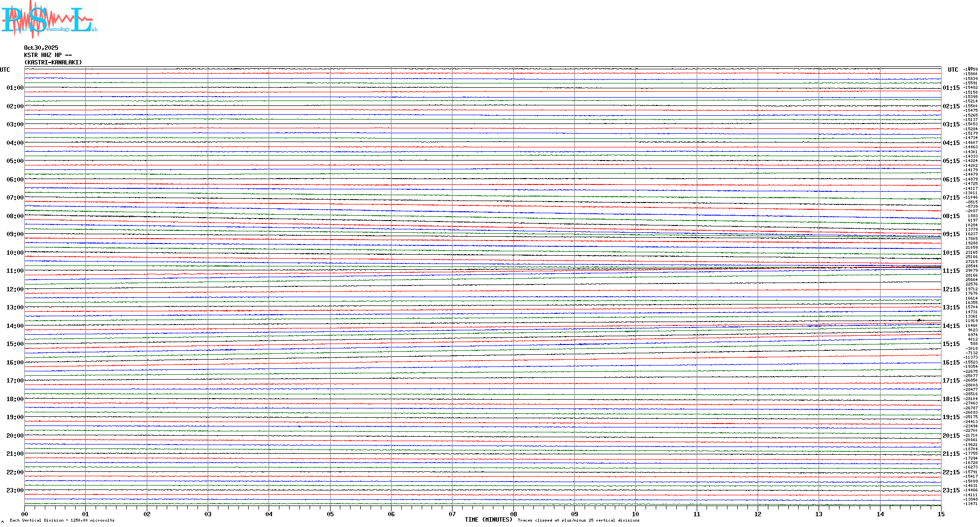This screenshot has height=527, width=980.
Task: Click the KSTR HHZ HP station text
Action: [48, 55]
